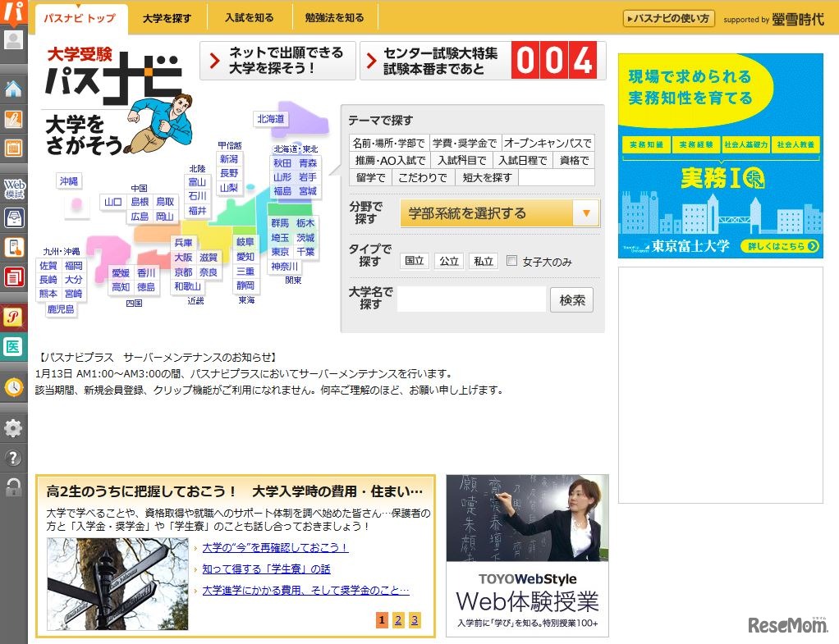Click 検索 search button
The height and width of the screenshot is (644, 839).
571,300
